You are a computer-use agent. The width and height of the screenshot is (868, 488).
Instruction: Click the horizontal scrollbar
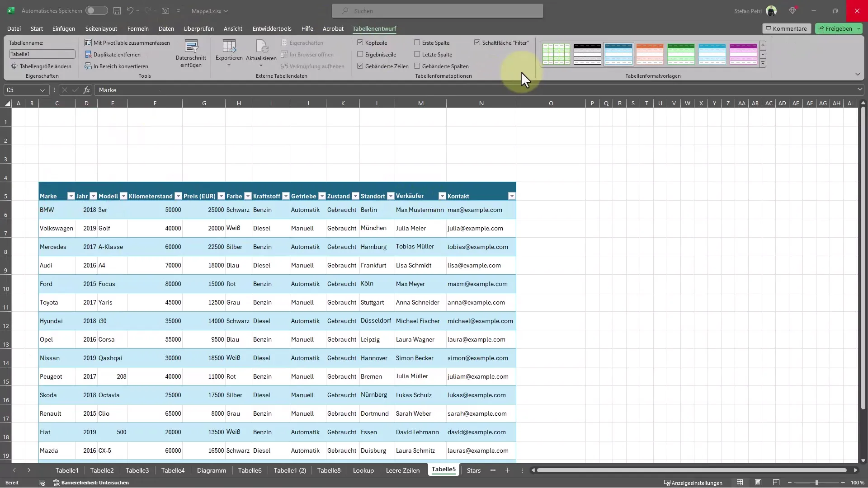point(692,471)
